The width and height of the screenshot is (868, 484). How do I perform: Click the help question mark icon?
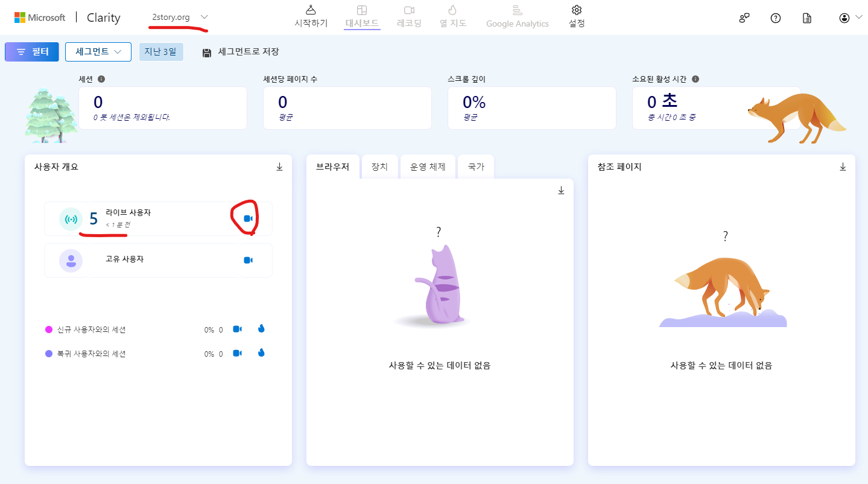click(x=775, y=18)
